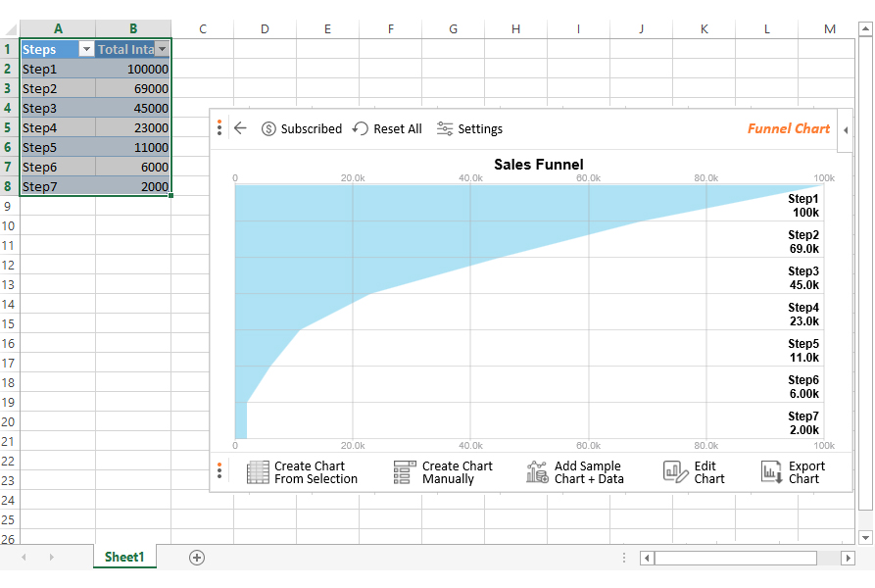
Task: Click the back arrow in the chart panel
Action: 240,128
